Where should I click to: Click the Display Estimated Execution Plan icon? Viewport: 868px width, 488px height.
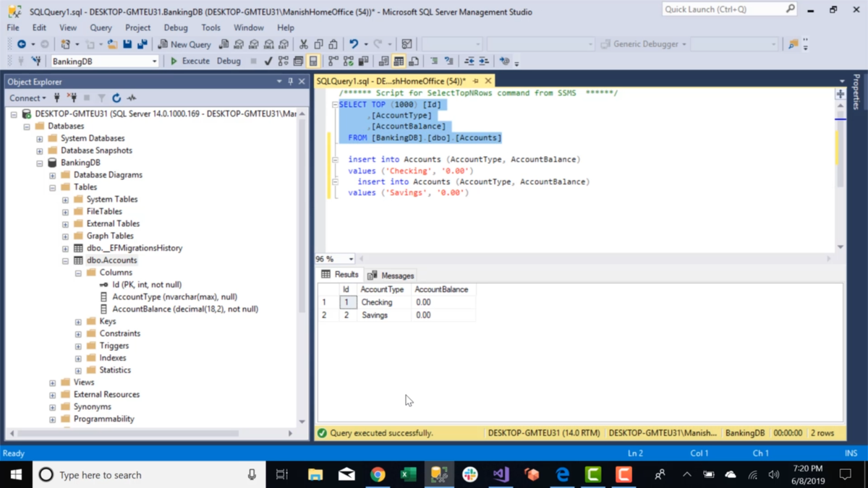pos(283,61)
